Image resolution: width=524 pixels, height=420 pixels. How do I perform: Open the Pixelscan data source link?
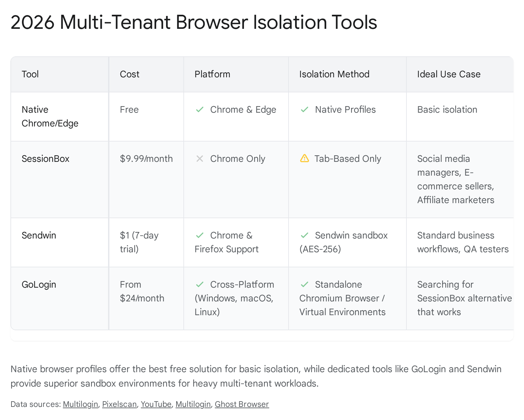click(x=119, y=404)
